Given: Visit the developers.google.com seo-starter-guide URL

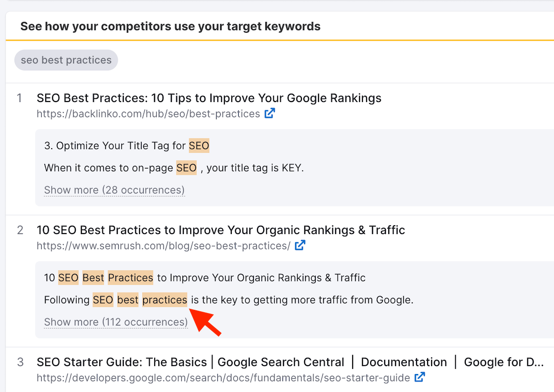Looking at the screenshot, I should point(223,378).
